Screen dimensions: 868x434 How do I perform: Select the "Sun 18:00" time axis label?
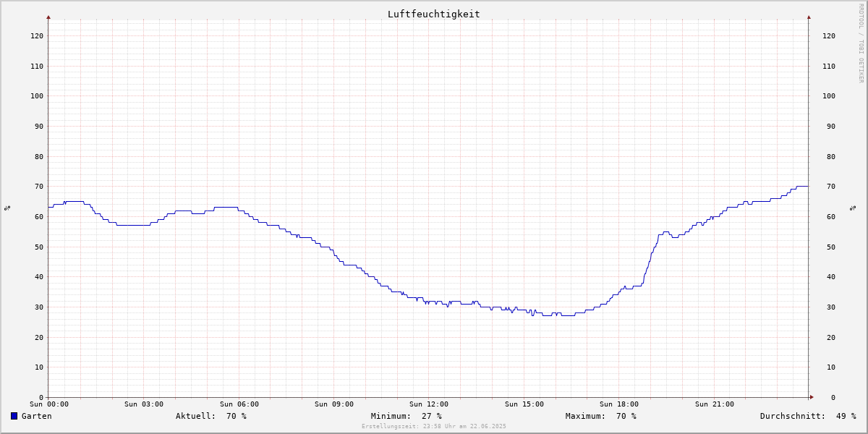619,404
